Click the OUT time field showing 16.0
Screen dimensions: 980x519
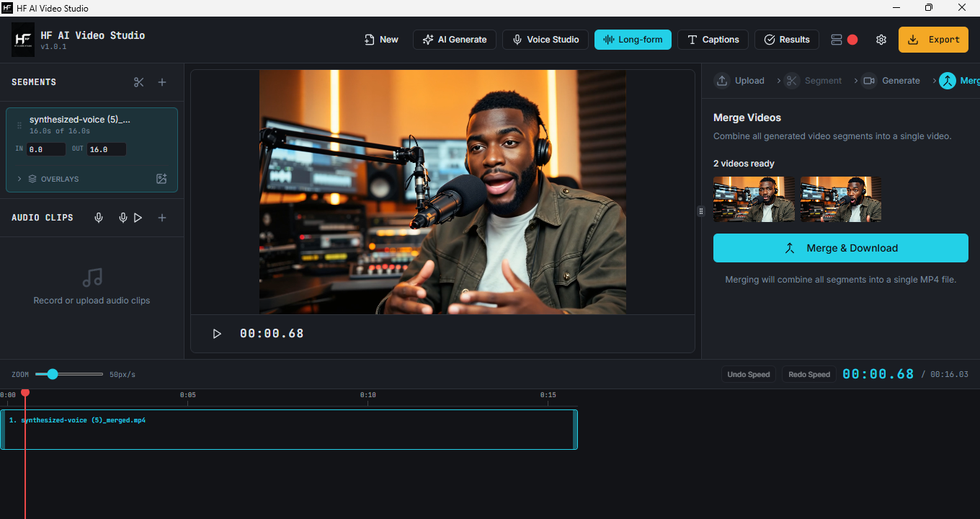coord(107,149)
